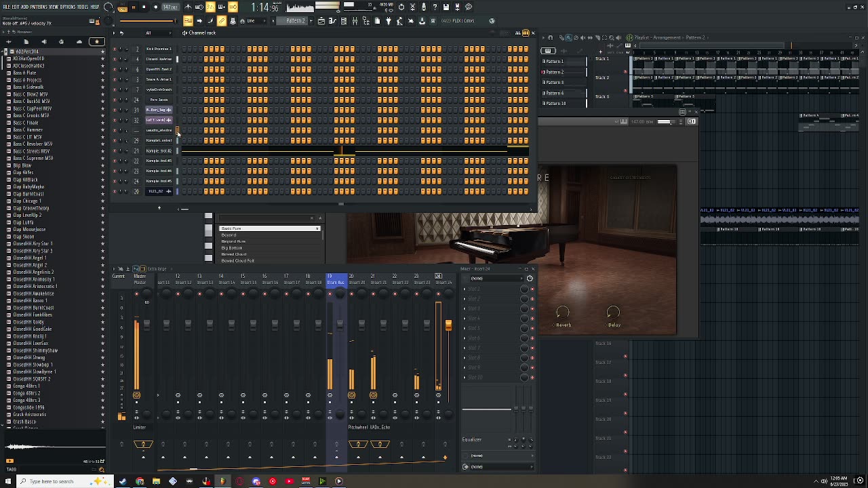Mute the Insert 24 mixer track
Screen dimensions: 868x488
click(438, 294)
